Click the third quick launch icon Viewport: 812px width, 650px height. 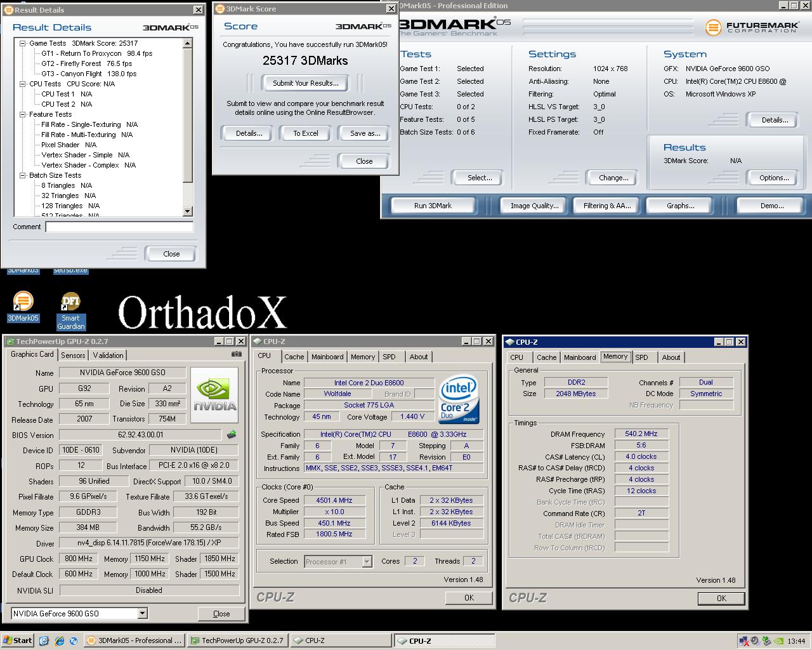(74, 640)
